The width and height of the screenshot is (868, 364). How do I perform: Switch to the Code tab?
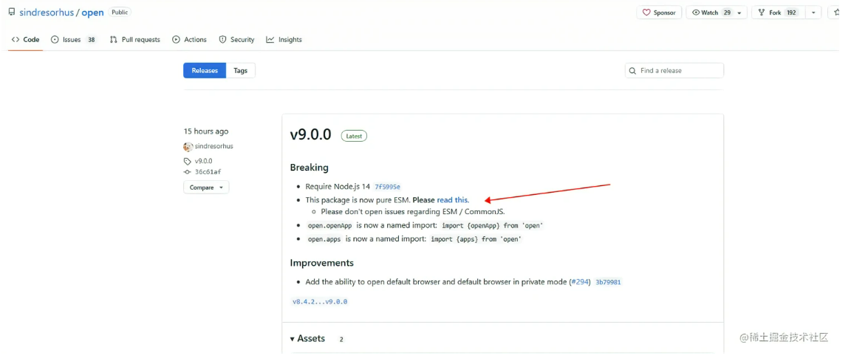(25, 40)
